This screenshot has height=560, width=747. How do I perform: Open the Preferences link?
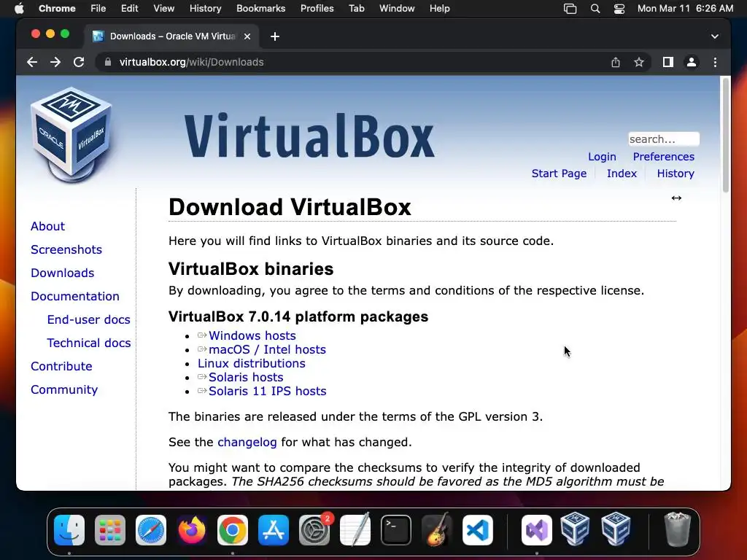[x=664, y=157]
